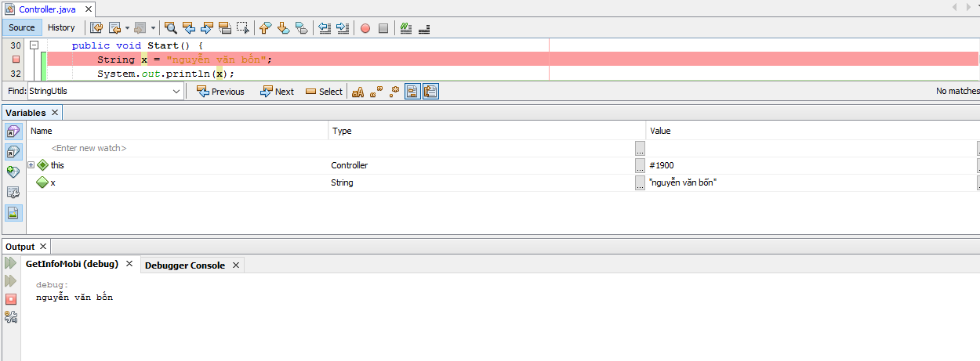Toggle Regular Expression option in Find bar
The width and height of the screenshot is (980, 361).
click(394, 92)
